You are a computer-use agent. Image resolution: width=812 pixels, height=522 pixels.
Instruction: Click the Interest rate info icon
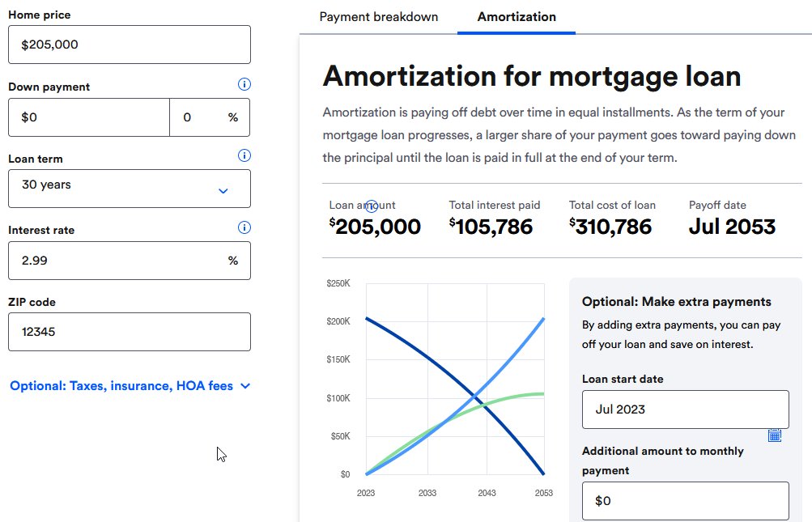point(244,227)
